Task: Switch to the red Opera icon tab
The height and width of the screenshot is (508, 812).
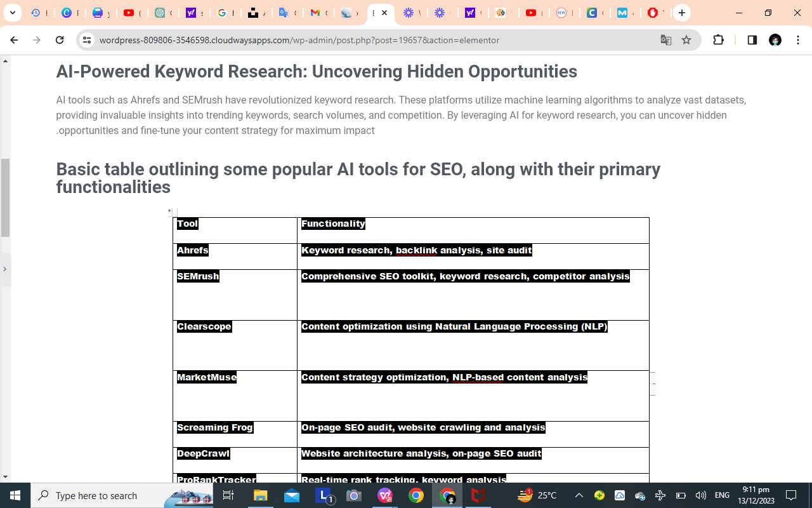Action: click(656, 13)
